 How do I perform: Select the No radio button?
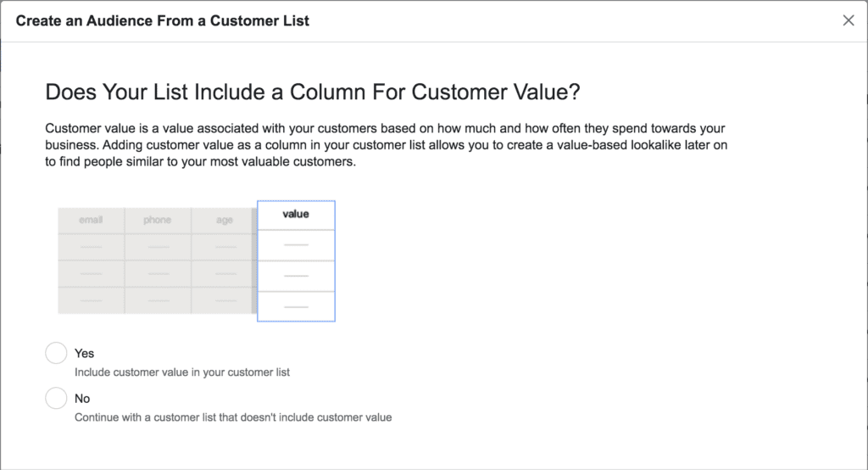coord(56,398)
